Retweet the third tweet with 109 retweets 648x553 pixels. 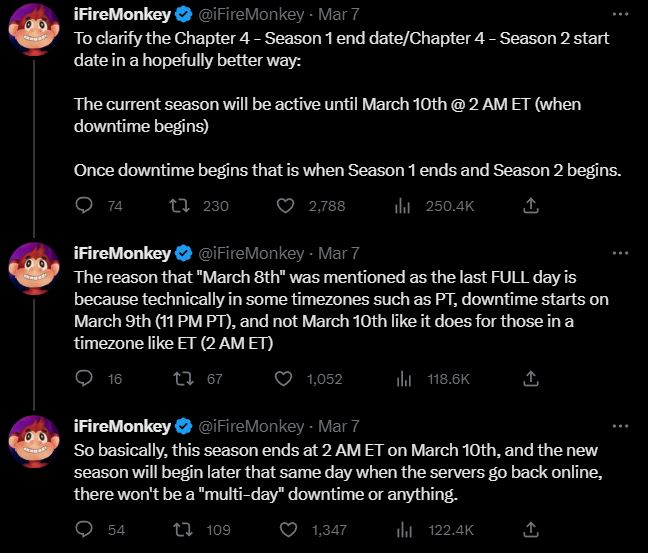[x=182, y=529]
